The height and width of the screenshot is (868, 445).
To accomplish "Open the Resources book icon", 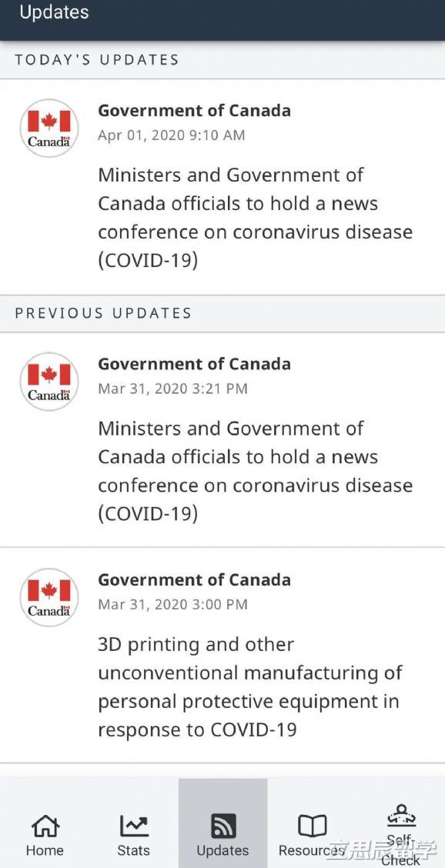I will tap(312, 826).
